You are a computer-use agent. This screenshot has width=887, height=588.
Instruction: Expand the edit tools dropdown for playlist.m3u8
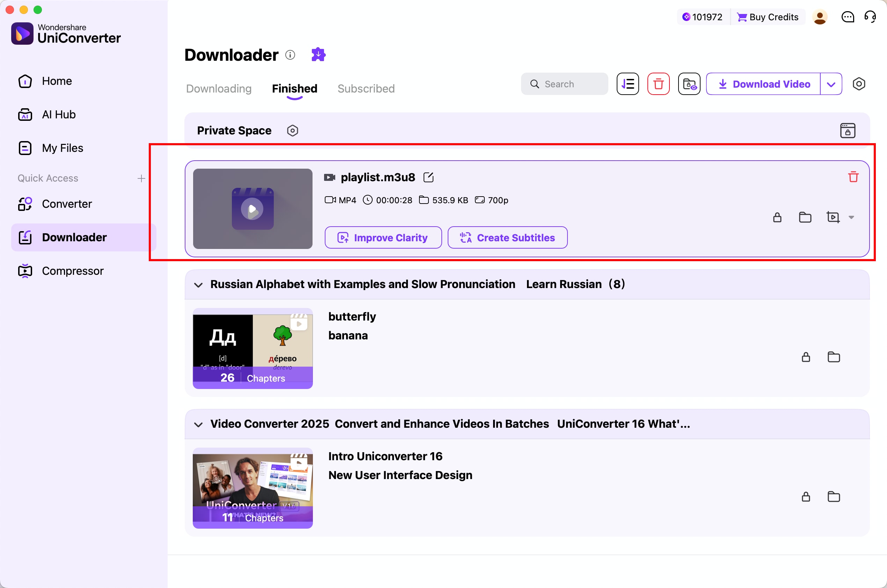point(851,217)
